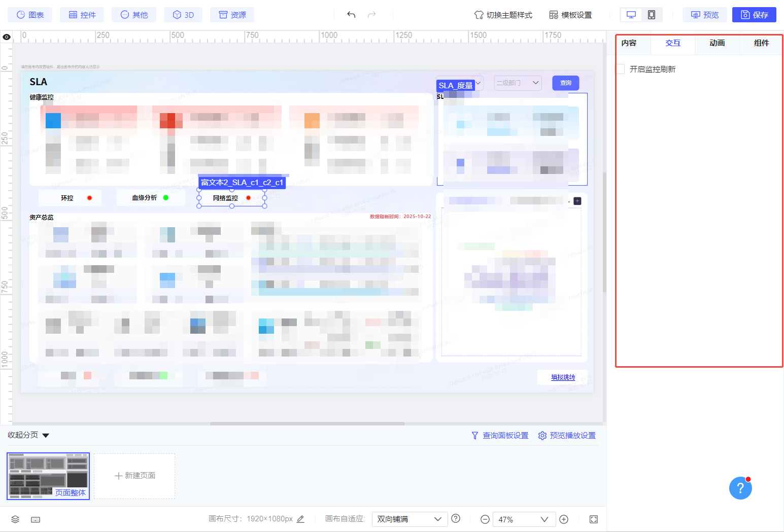784x532 pixels.
Task: Save the dashboard with 保存
Action: (754, 15)
